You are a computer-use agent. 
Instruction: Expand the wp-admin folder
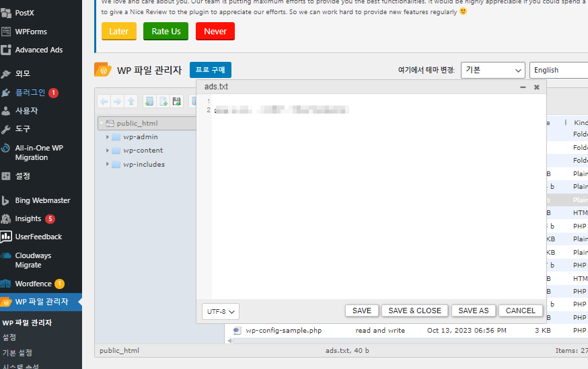coord(107,137)
